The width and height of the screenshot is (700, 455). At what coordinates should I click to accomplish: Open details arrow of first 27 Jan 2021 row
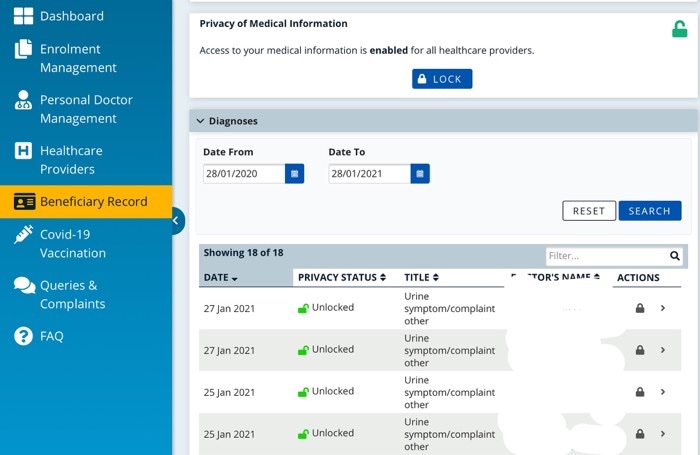click(663, 308)
